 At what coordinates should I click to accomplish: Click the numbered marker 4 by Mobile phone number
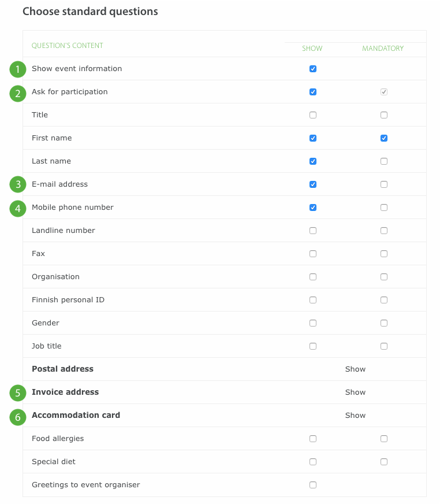(17, 209)
